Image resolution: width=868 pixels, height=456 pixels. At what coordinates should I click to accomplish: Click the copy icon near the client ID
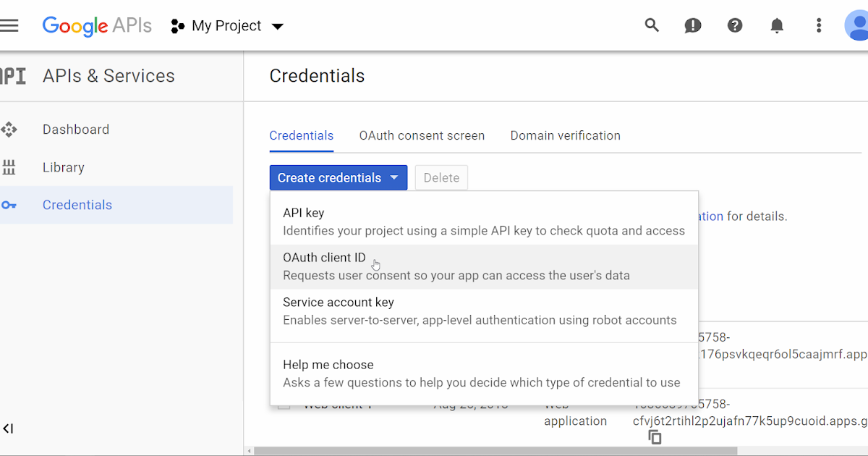654,437
